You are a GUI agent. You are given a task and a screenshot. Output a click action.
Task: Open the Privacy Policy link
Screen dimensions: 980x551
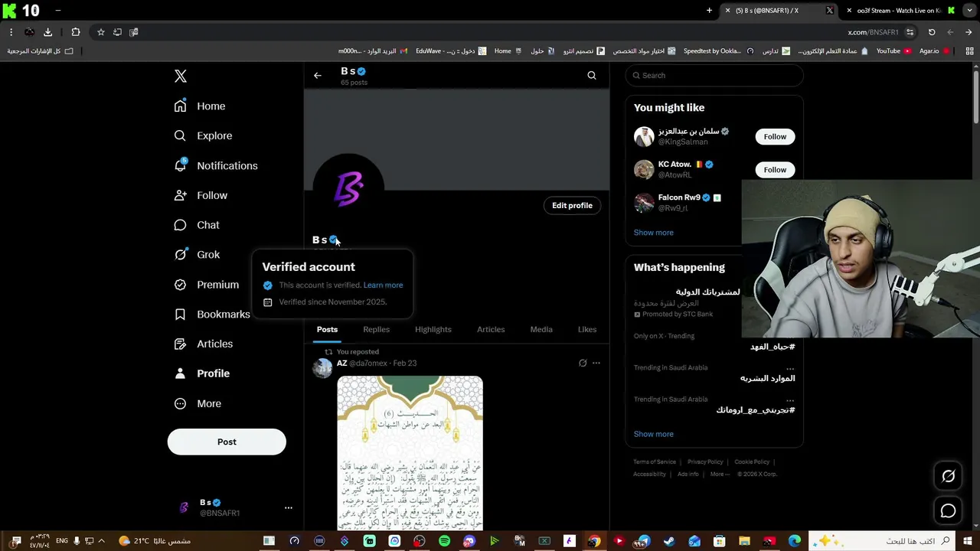pyautogui.click(x=705, y=462)
